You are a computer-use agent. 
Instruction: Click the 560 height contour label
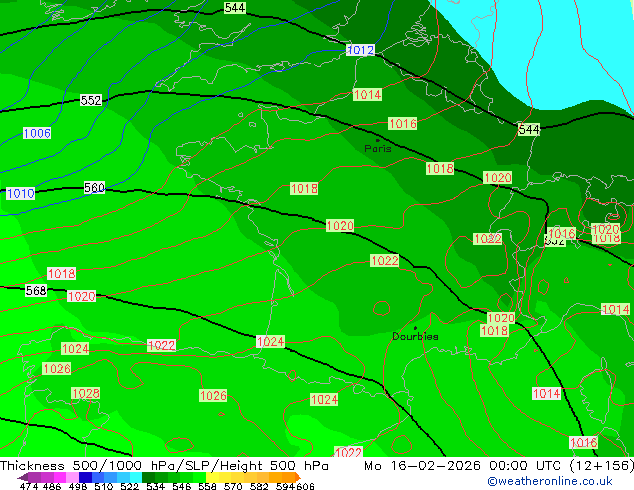coord(94,188)
